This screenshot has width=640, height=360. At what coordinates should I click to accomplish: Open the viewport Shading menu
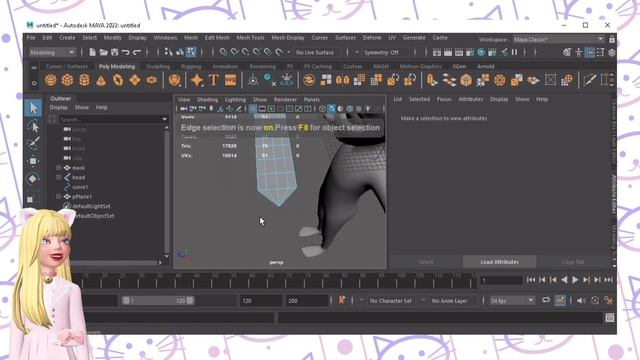[x=207, y=100]
